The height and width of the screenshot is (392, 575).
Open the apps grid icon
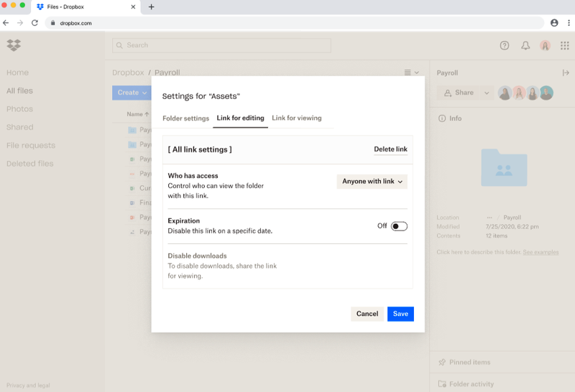tap(564, 45)
